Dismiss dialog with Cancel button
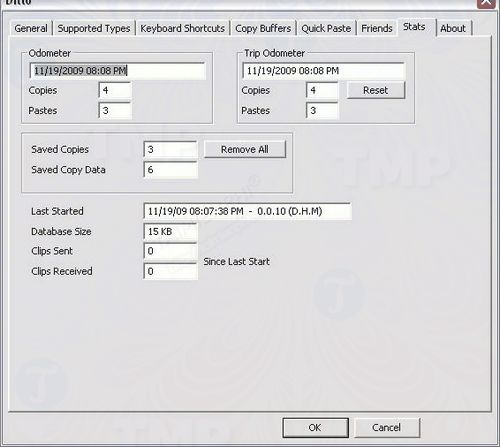Screen dimensions: 500x447 [387, 427]
